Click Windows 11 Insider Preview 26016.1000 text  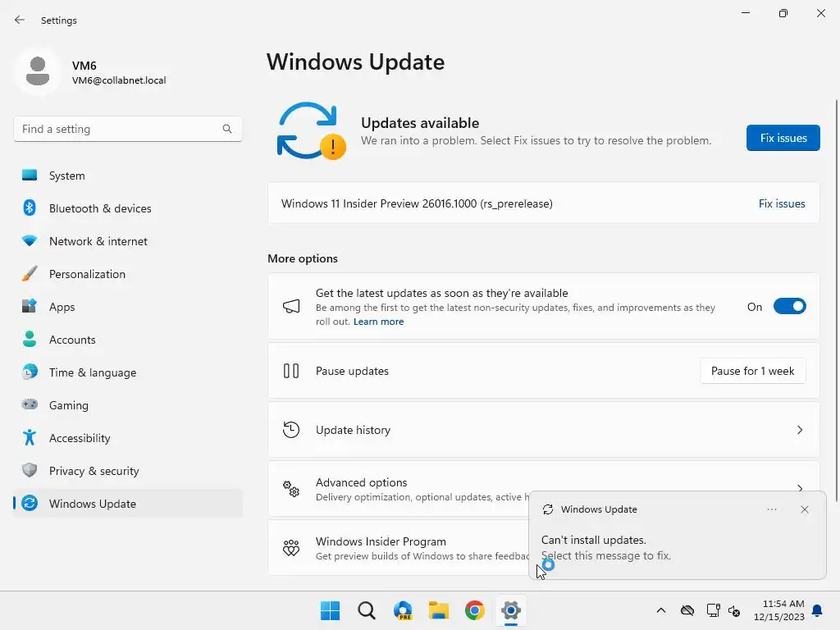417,203
